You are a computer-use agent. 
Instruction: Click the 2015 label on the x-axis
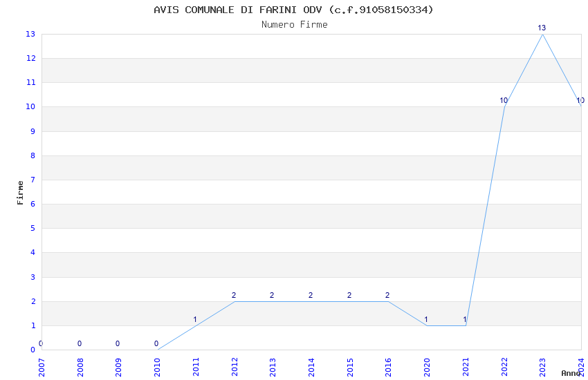click(x=350, y=366)
